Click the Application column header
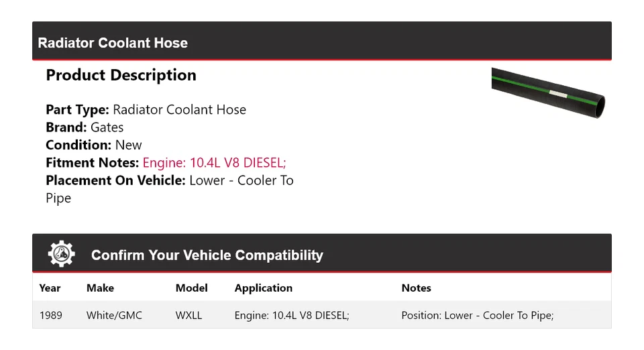 (263, 288)
